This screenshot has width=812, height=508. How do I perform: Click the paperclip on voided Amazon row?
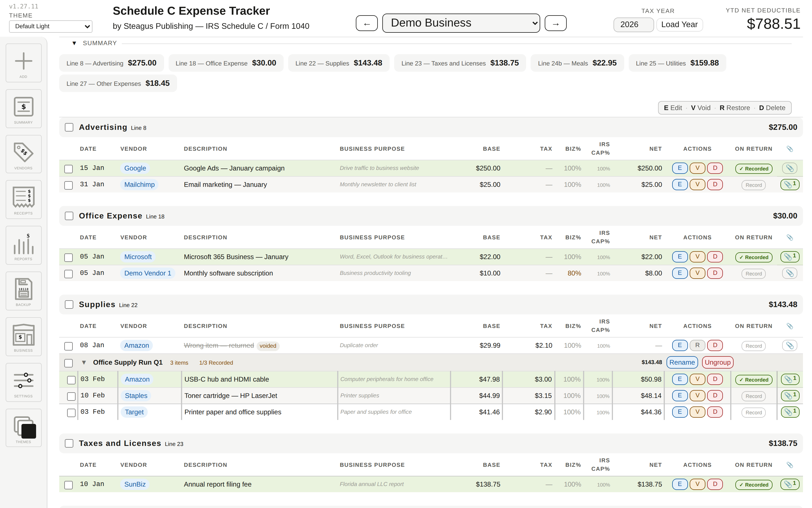pos(789,345)
